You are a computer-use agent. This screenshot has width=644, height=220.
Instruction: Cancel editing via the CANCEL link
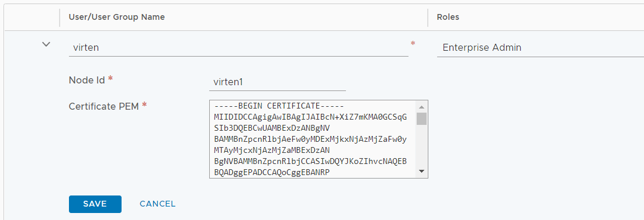[157, 204]
